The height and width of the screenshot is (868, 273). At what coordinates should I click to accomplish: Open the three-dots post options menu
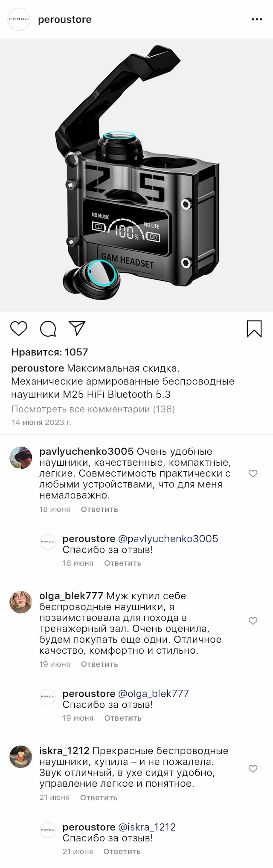pyautogui.click(x=257, y=20)
